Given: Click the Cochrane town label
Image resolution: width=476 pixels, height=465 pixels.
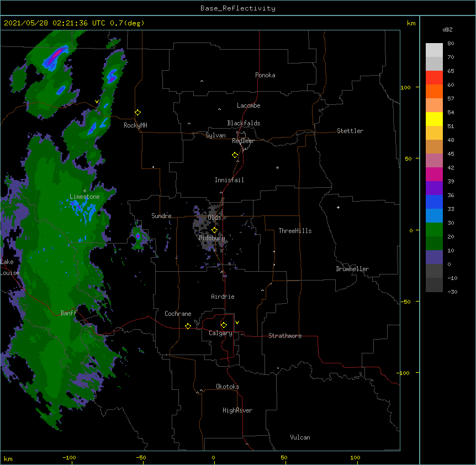Looking at the screenshot, I should tap(178, 314).
